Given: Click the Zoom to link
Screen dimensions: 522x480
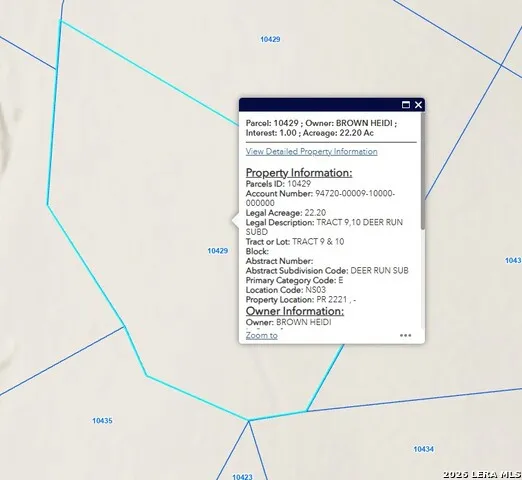Looking at the screenshot, I should coord(262,336).
